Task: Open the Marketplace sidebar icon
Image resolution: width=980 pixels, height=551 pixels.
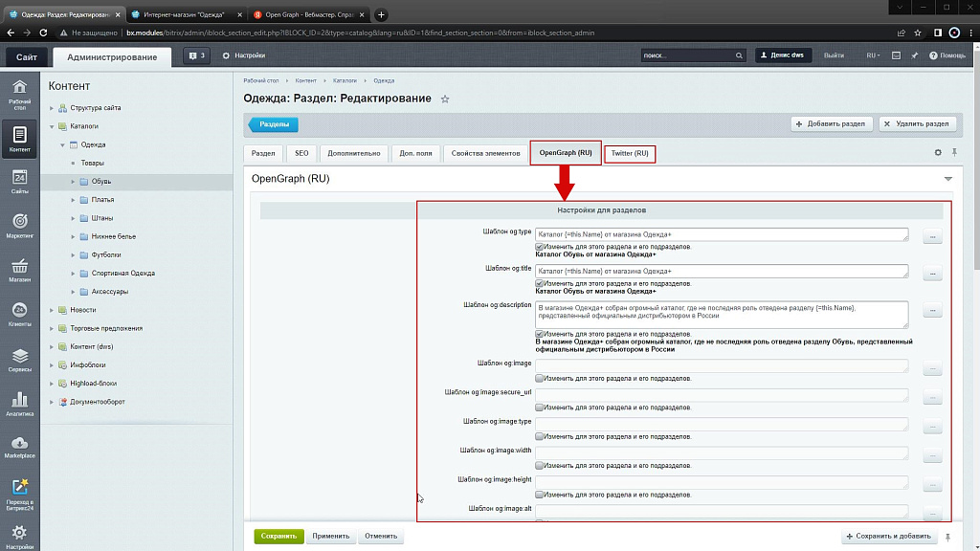Action: pyautogui.click(x=19, y=446)
